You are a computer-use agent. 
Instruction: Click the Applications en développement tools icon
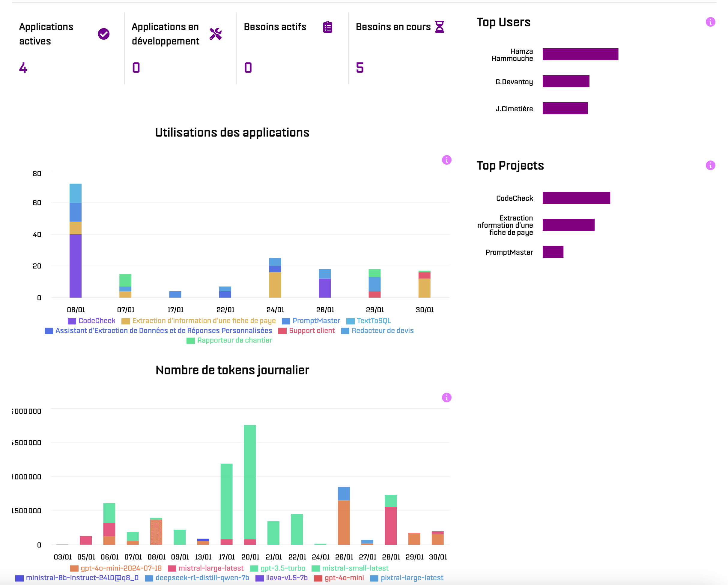tap(215, 34)
